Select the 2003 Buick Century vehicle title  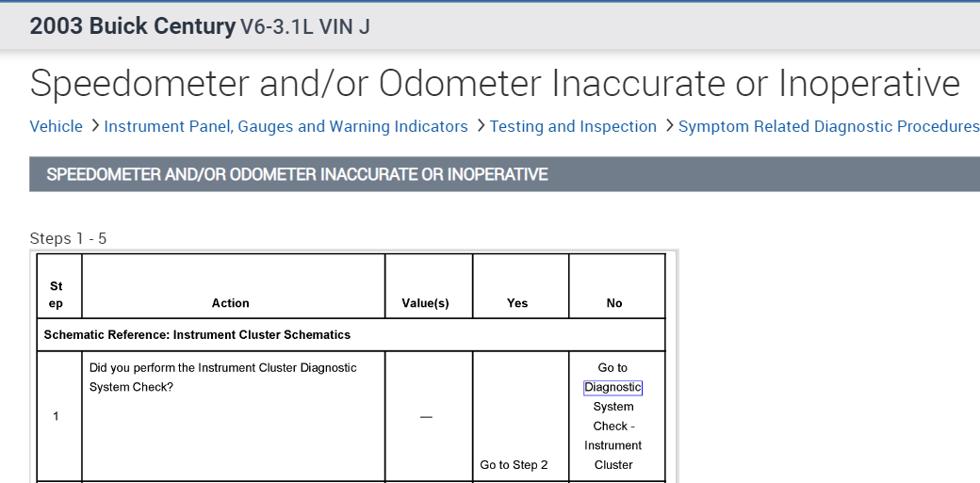[132, 26]
